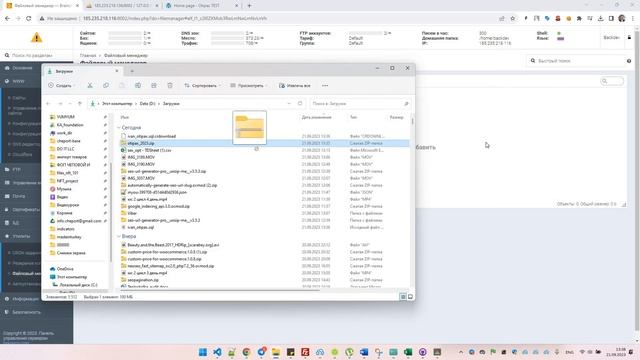This screenshot has height=360, width=640.
Task: Open FTP section in the panel sidebar
Action: (16, 169)
